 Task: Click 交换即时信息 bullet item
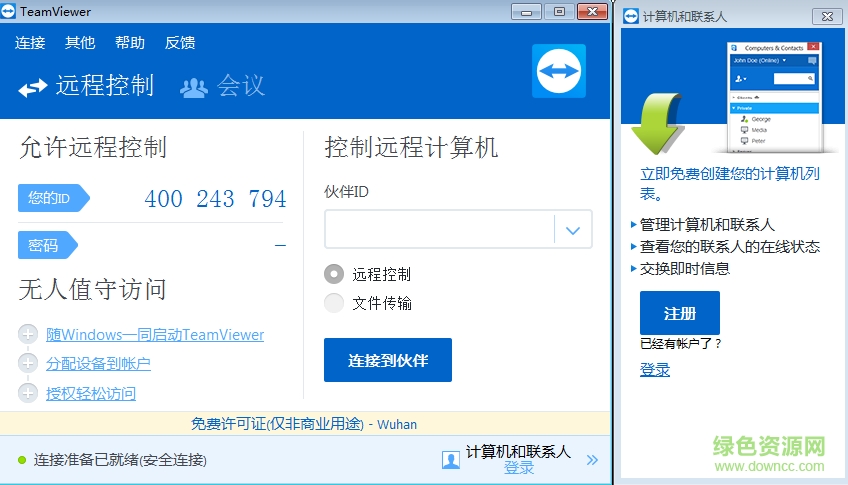tap(685, 269)
